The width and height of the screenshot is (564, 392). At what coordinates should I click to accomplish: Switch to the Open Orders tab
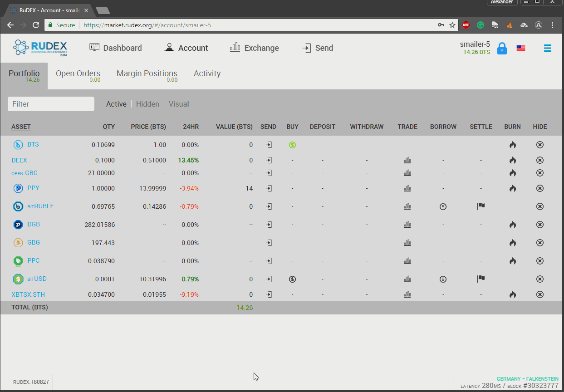78,75
